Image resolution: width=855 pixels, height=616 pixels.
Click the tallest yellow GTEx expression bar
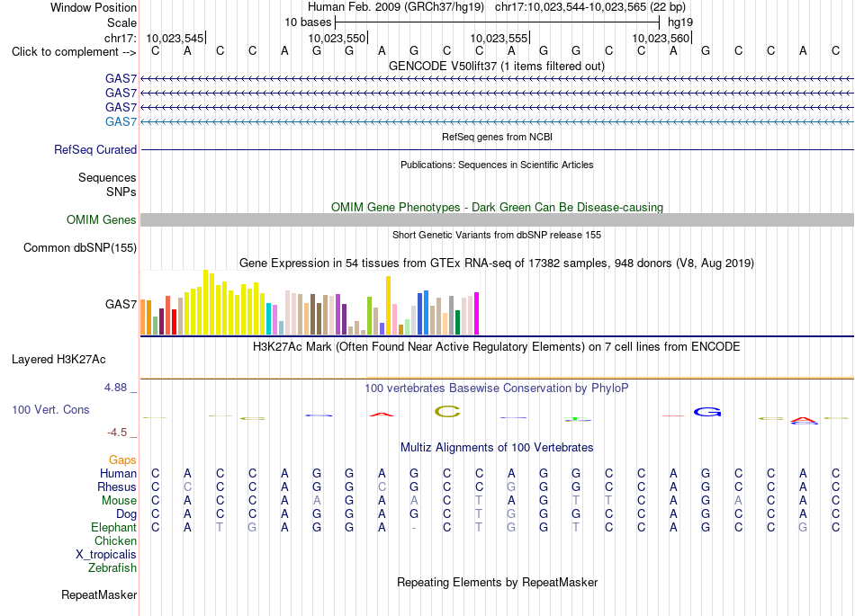pyautogui.click(x=205, y=302)
